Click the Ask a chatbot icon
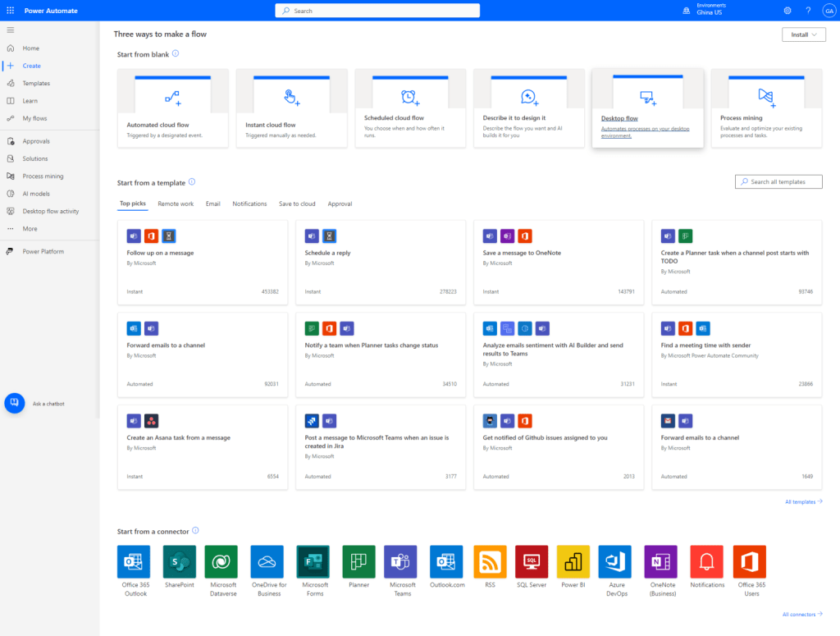The height and width of the screenshot is (636, 840). [x=15, y=403]
